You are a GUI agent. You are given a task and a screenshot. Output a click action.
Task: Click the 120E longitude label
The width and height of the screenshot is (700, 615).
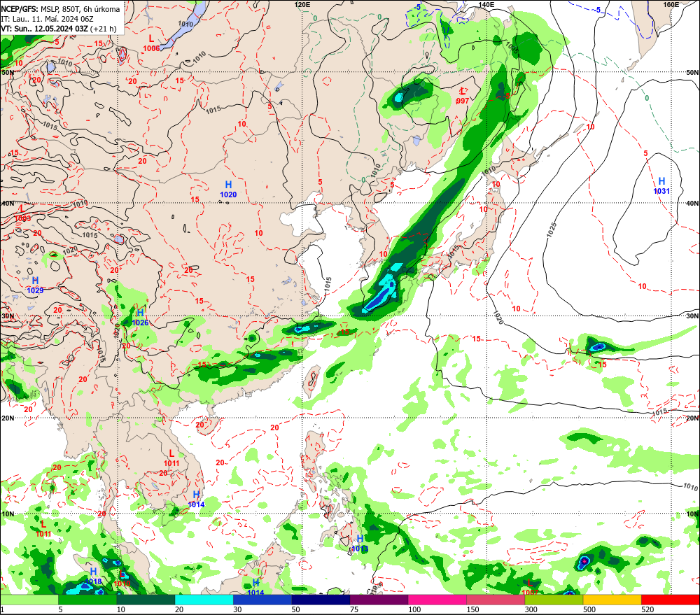pos(302,4)
